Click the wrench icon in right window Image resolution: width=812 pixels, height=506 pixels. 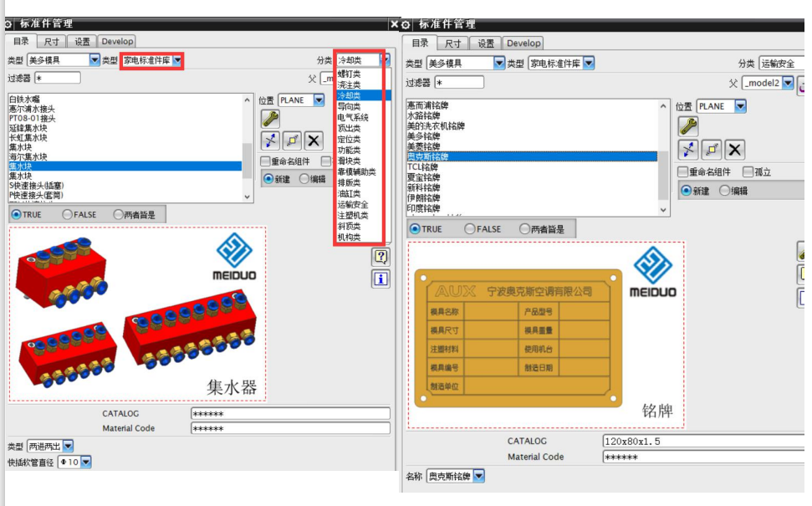pos(688,127)
